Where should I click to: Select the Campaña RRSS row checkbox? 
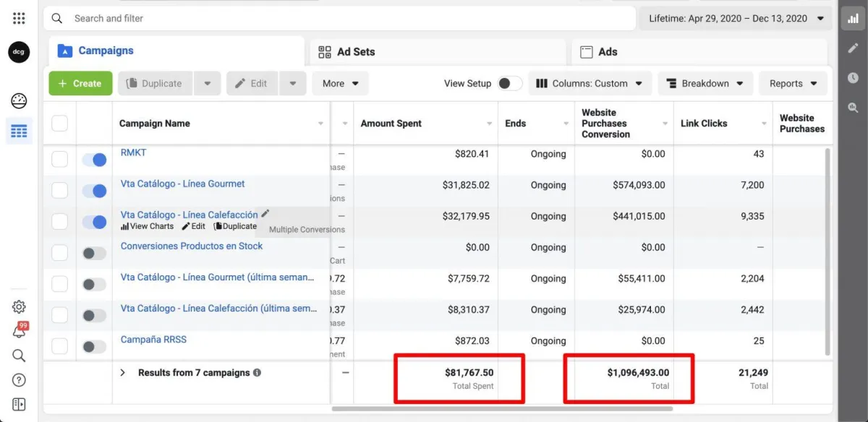point(59,347)
